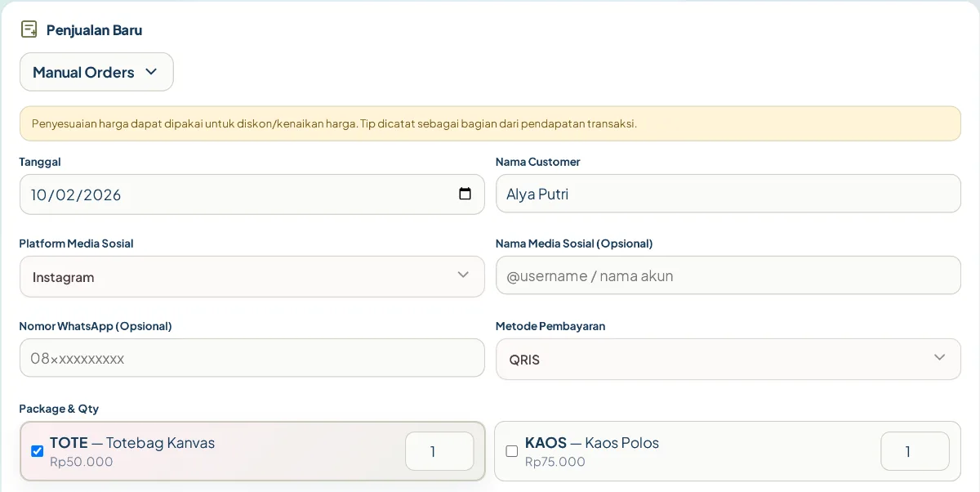
Task: Click the Nama Customer label
Action: click(x=538, y=162)
